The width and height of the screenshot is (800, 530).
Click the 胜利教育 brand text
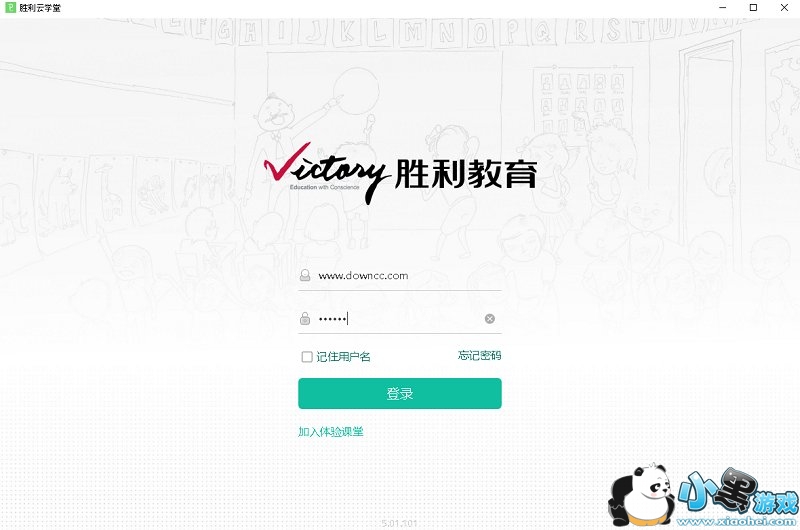tap(466, 174)
